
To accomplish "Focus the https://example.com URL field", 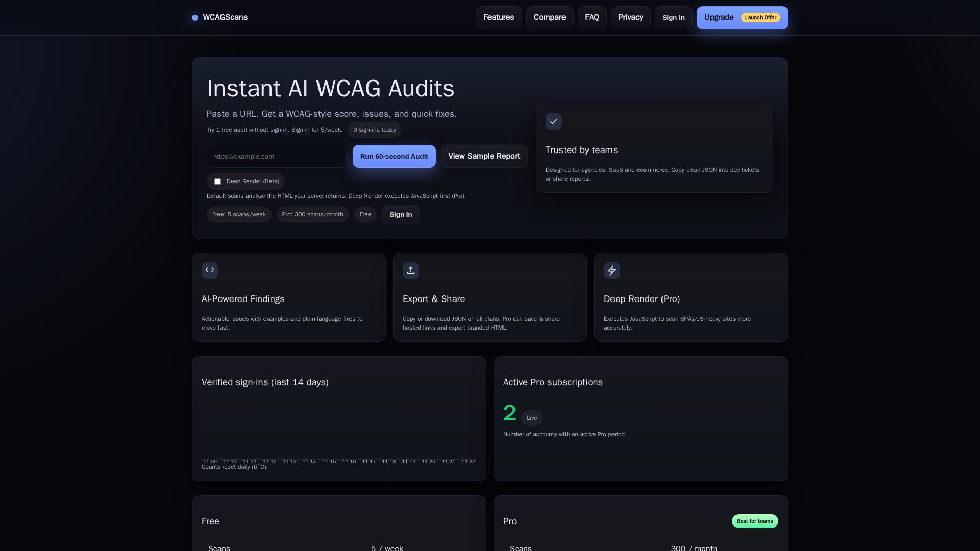I will point(277,157).
